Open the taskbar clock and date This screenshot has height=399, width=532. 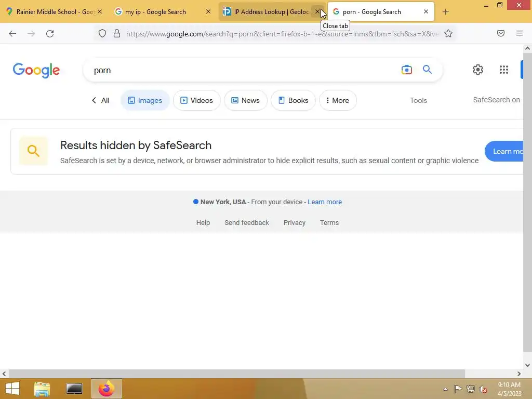[x=509, y=389]
